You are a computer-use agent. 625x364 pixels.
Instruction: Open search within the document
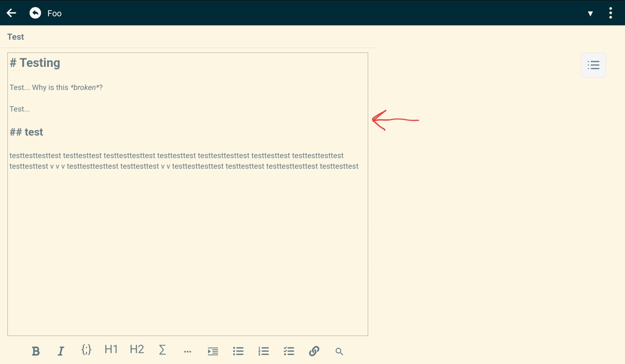pyautogui.click(x=339, y=351)
